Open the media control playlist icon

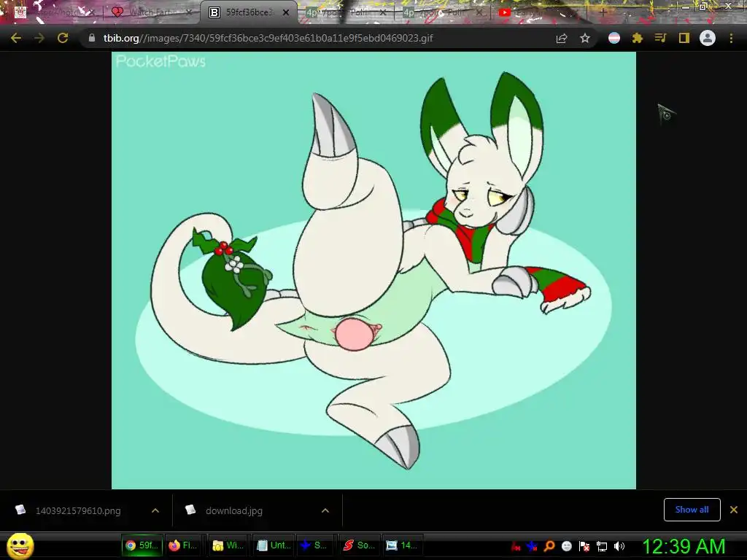click(x=661, y=38)
